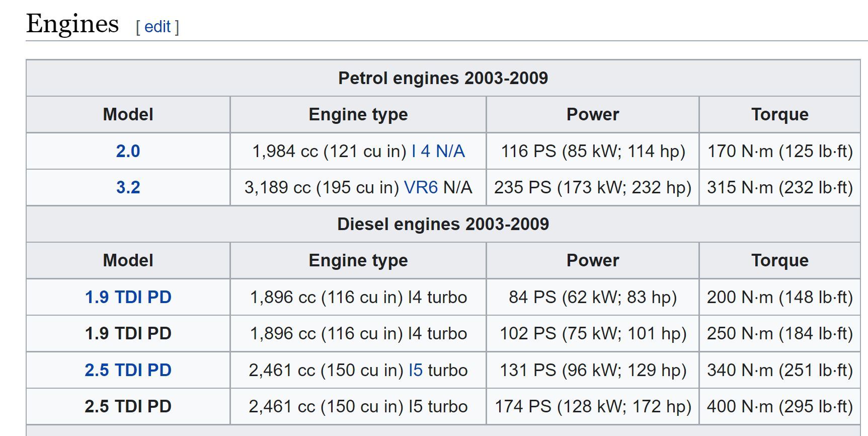
Task: Click the VR6 engine type link
Action: coord(421,187)
